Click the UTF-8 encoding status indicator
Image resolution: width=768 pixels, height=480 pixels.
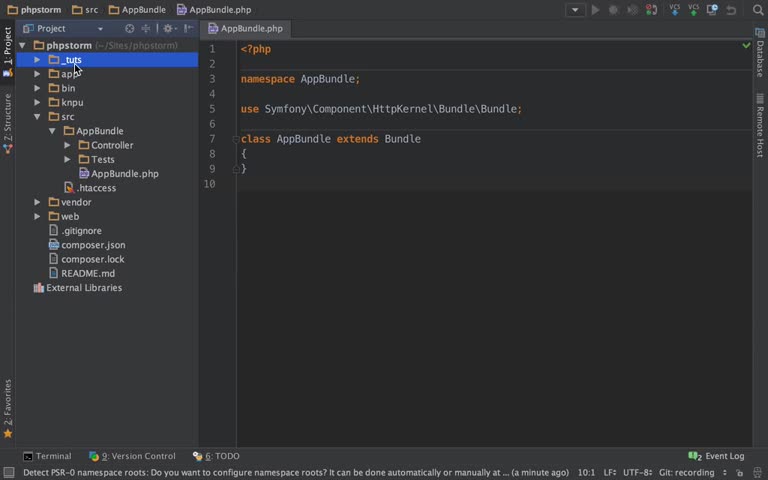(637, 472)
